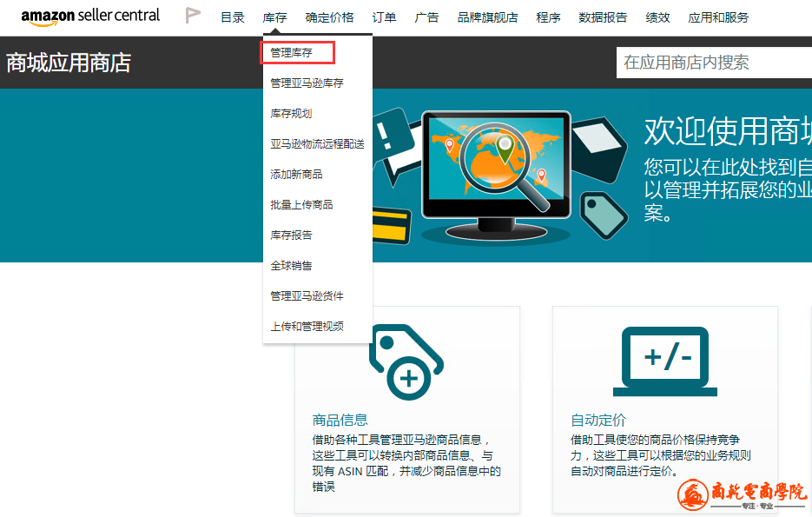Select 管理库存 from the dropdown

292,53
